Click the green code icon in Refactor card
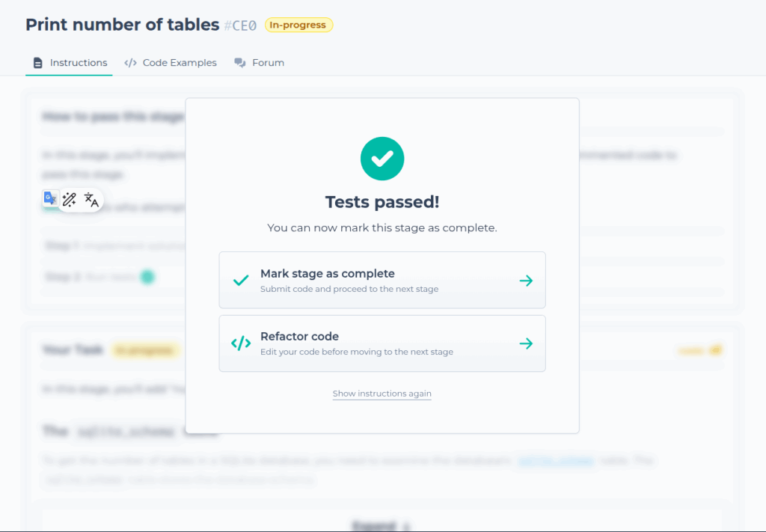 point(241,343)
